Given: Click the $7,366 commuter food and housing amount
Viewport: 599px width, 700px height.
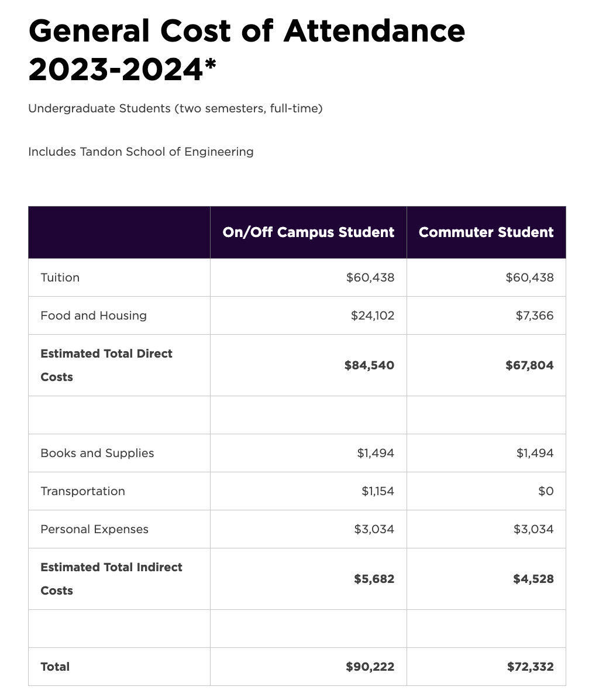Looking at the screenshot, I should click(534, 315).
